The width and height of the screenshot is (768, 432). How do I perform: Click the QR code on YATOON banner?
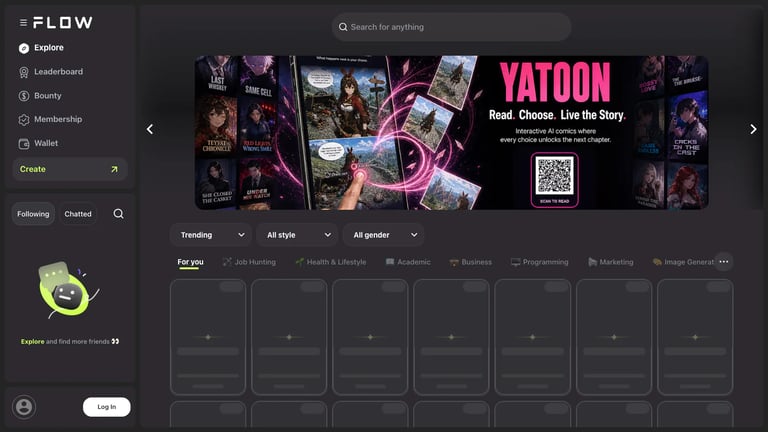pos(554,175)
